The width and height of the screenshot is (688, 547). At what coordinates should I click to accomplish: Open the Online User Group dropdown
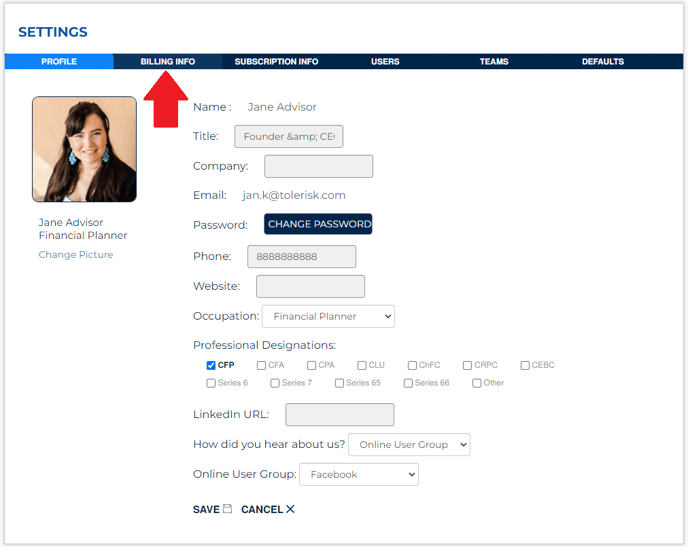tap(358, 474)
